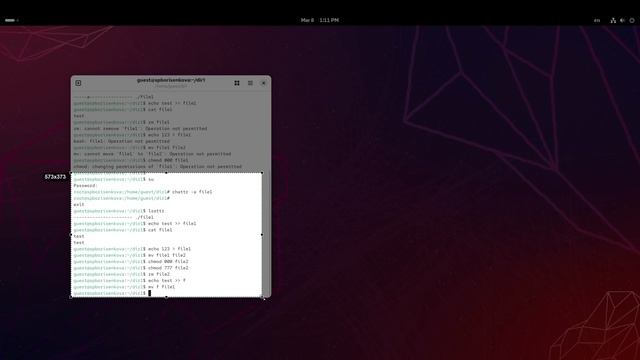
Task: Click the bottom-right selection resize handle
Action: click(262, 297)
